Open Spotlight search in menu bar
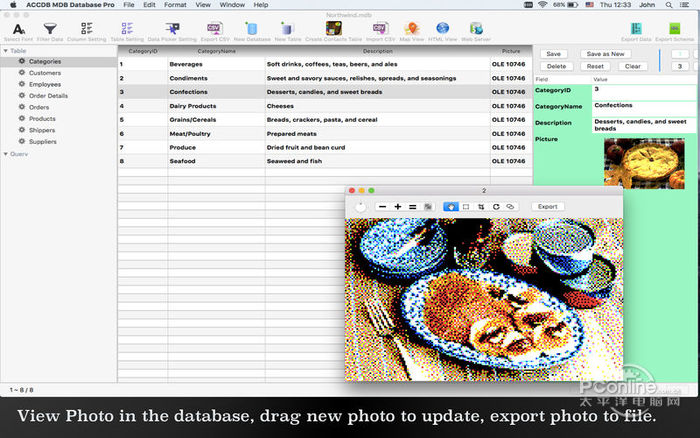This screenshot has height=438, width=700. [668, 5]
